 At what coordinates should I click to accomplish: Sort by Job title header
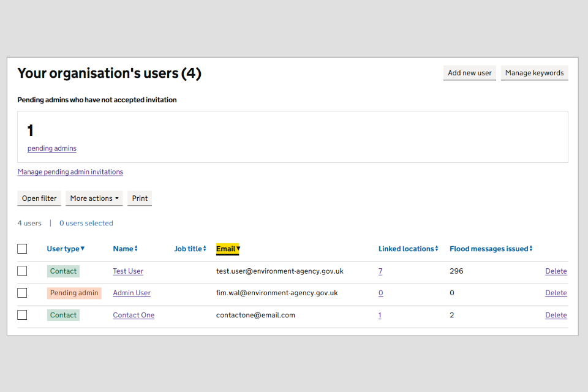[190, 249]
